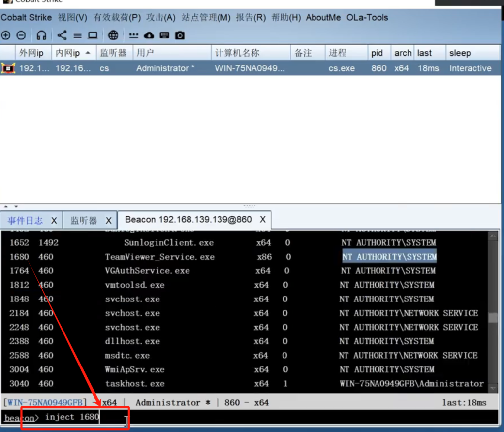
Task: Sort by pid column header
Action: pyautogui.click(x=379, y=53)
